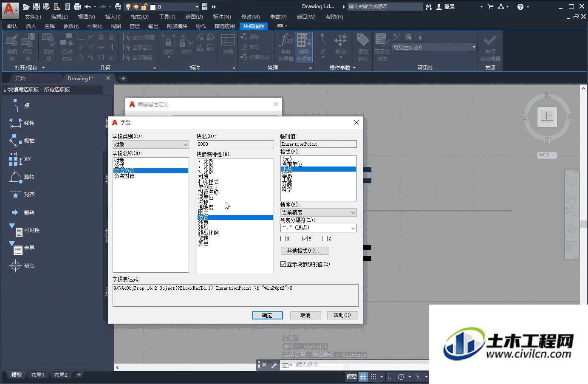Image resolution: width=588 pixels, height=384 pixels.
Task: Select 旋转 in block reference properties list
Action: pos(204,238)
